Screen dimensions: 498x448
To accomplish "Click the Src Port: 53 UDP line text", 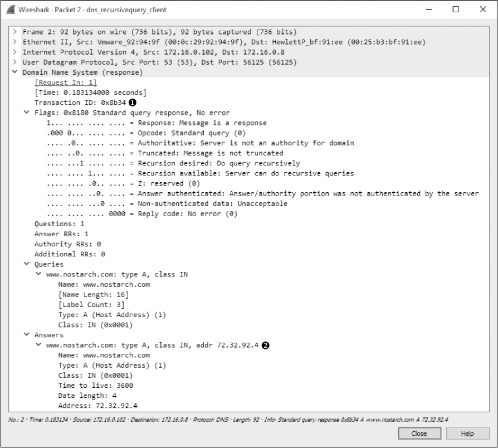I will point(159,62).
